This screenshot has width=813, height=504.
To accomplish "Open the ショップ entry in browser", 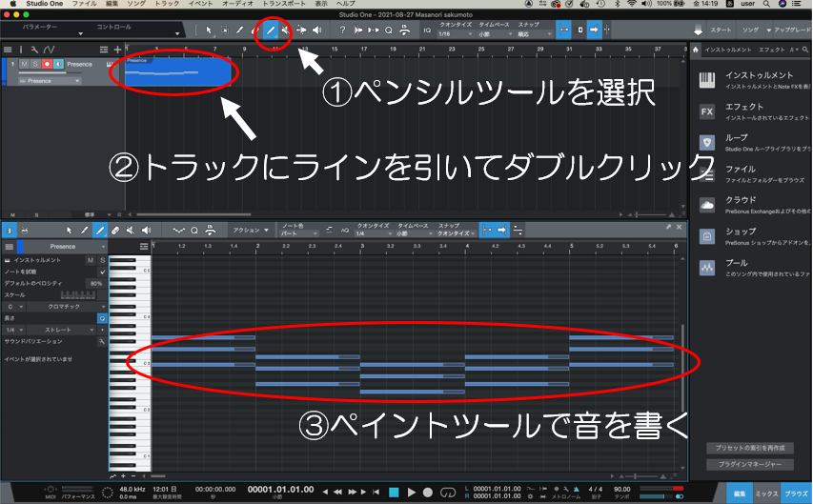I will coord(707,236).
